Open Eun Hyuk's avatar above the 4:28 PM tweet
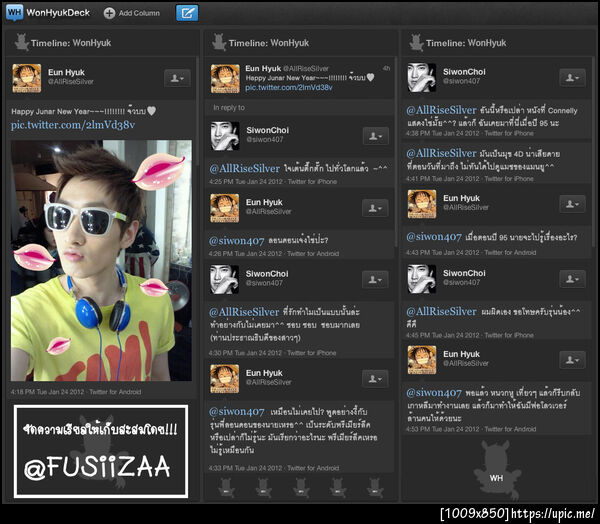This screenshot has width=600, height=524. (225, 208)
